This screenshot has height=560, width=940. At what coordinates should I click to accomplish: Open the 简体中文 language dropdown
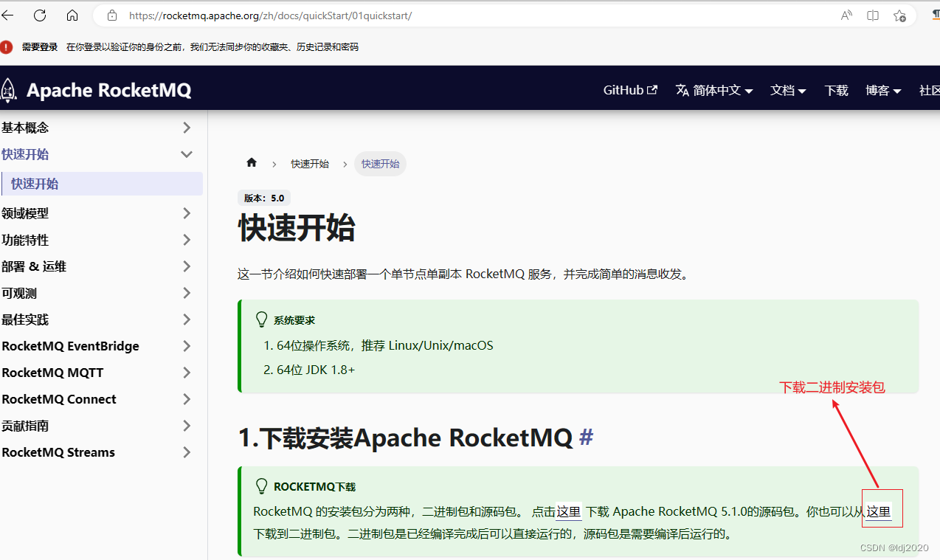coord(713,89)
